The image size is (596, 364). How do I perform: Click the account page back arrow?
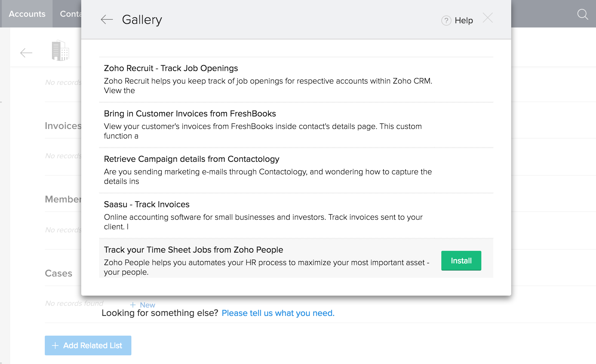point(26,53)
